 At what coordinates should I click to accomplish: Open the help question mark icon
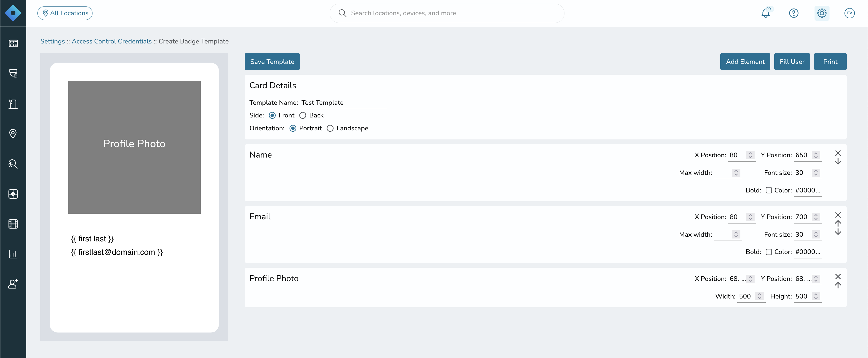point(794,13)
